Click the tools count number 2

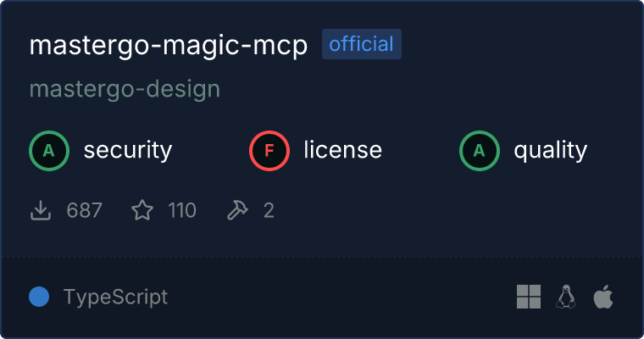coord(269,210)
